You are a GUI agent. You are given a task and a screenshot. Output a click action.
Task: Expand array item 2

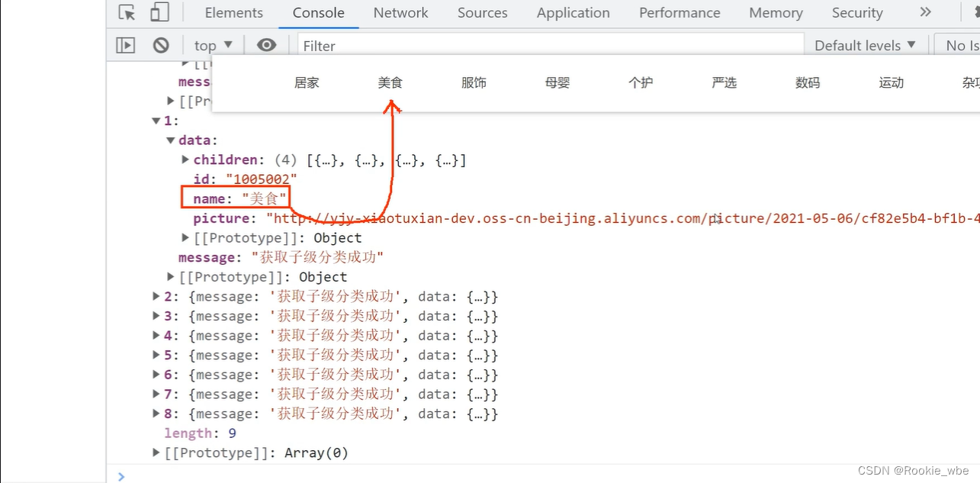coord(156,296)
